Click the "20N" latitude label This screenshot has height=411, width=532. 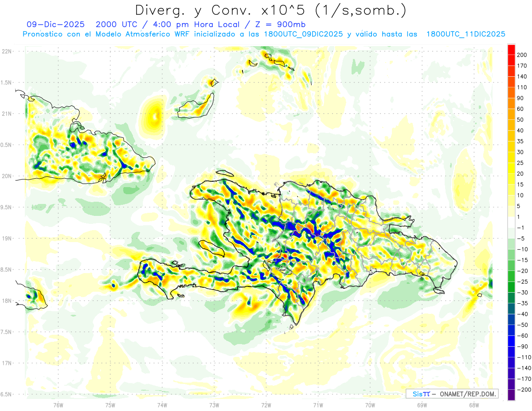pyautogui.click(x=7, y=176)
